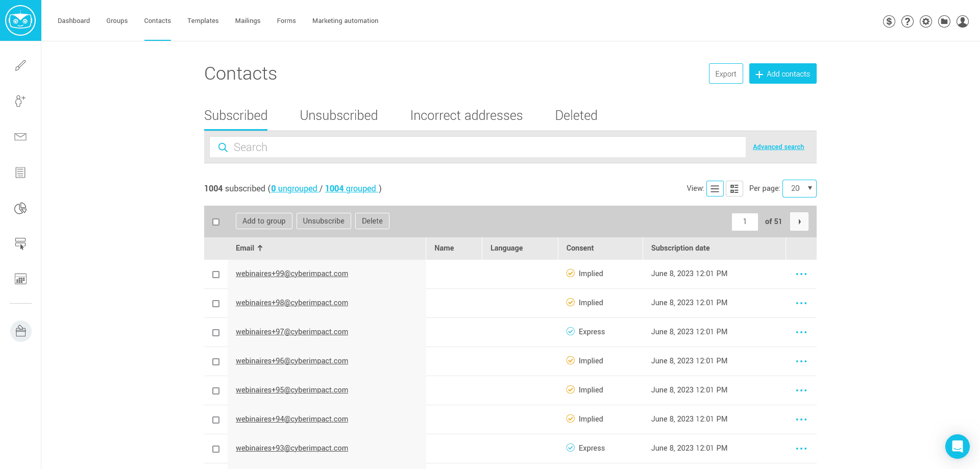Check the select-all checkbox in the table header
The height and width of the screenshot is (469, 980).
point(216,222)
